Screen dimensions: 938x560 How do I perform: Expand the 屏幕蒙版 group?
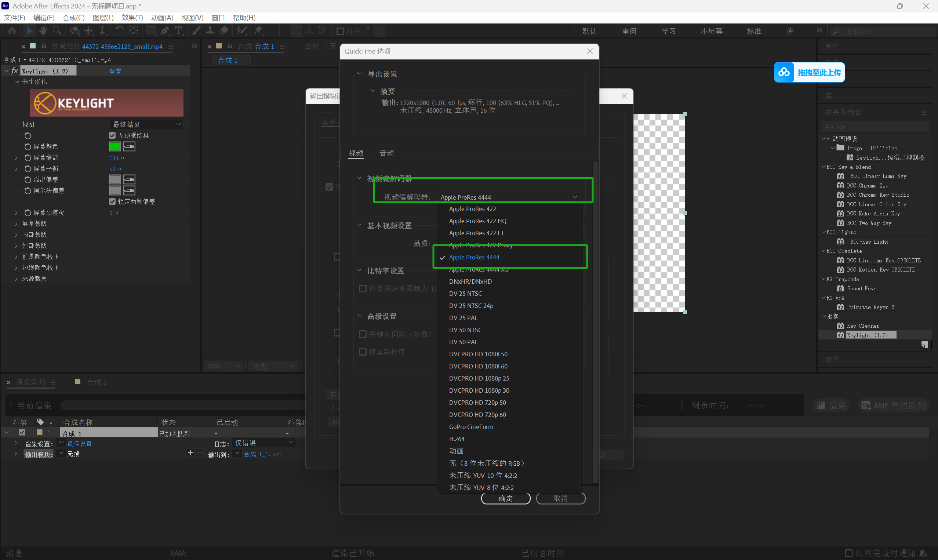pyautogui.click(x=16, y=223)
